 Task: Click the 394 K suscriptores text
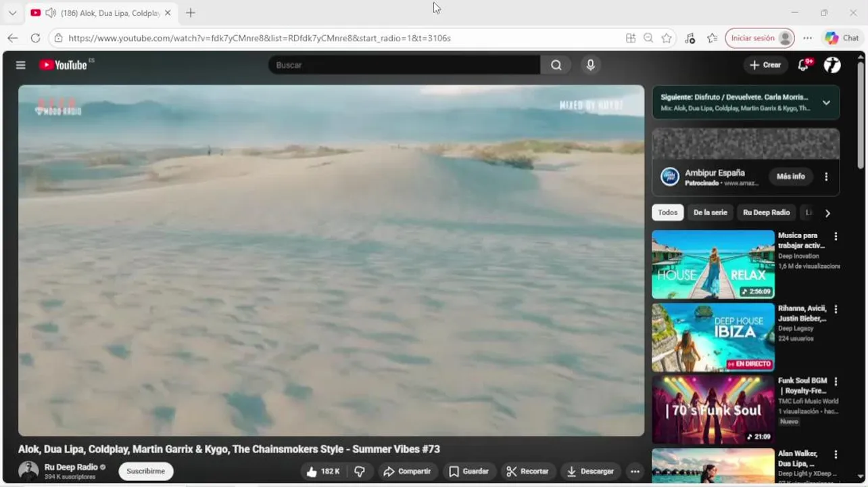70,477
